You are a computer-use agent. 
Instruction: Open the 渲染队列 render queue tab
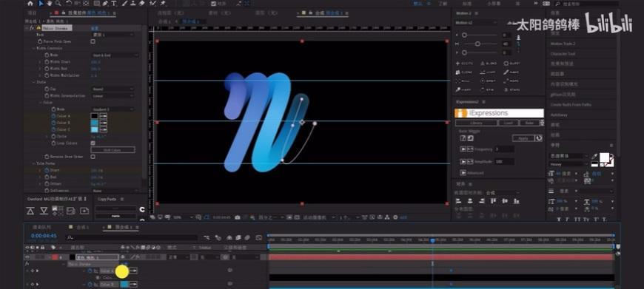(42, 227)
